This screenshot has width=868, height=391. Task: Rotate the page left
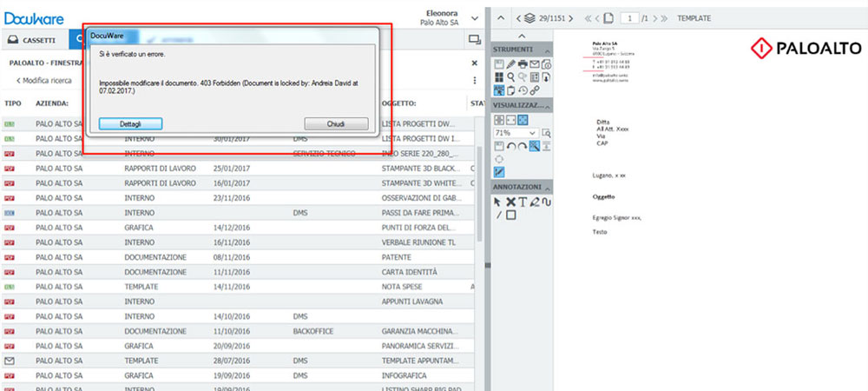pyautogui.click(x=511, y=146)
